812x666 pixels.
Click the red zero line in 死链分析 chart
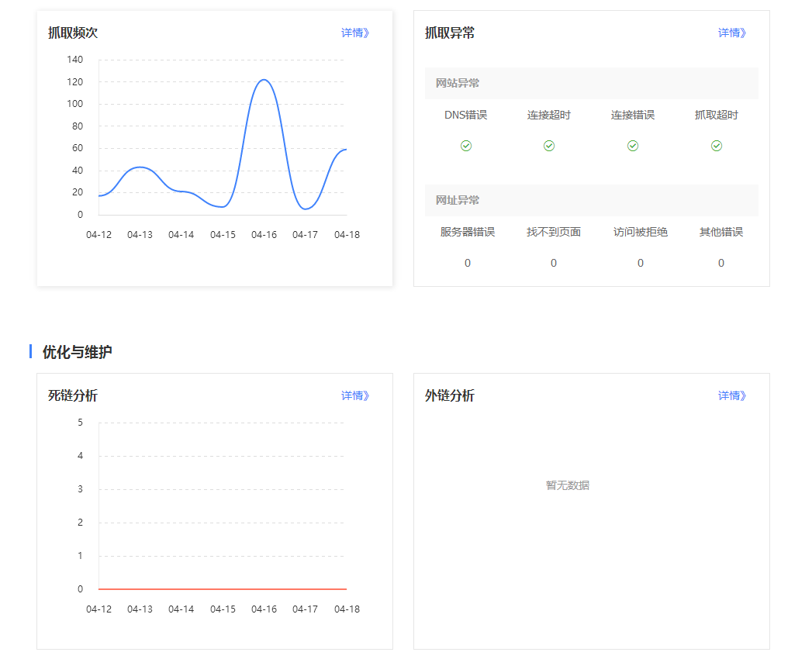[x=223, y=589]
